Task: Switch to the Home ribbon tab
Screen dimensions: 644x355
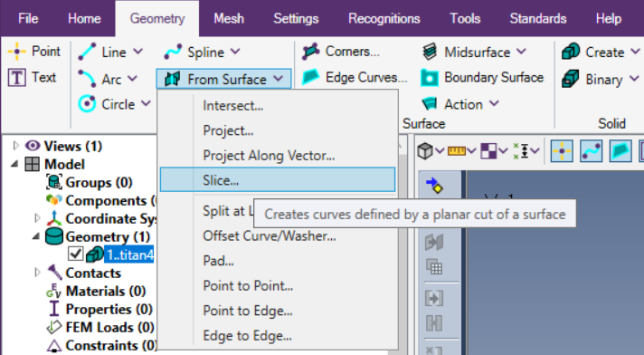Action: pos(84,18)
